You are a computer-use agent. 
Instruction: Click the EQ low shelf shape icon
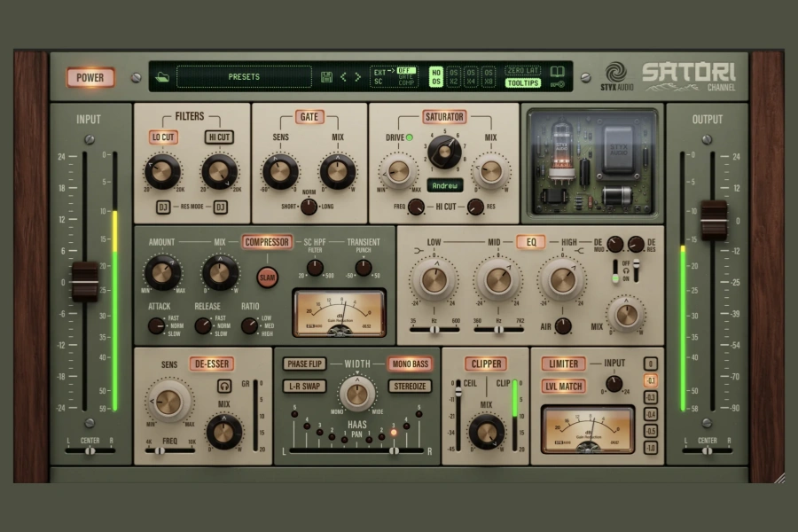point(419,250)
